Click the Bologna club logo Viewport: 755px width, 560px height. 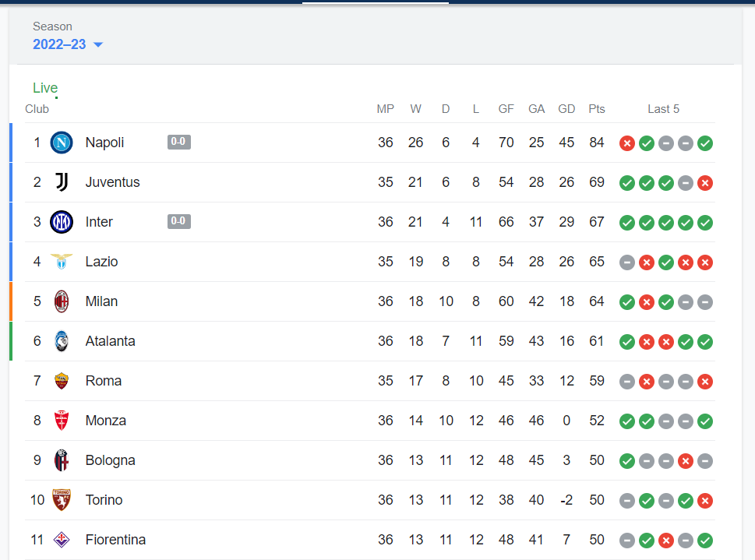(x=62, y=460)
